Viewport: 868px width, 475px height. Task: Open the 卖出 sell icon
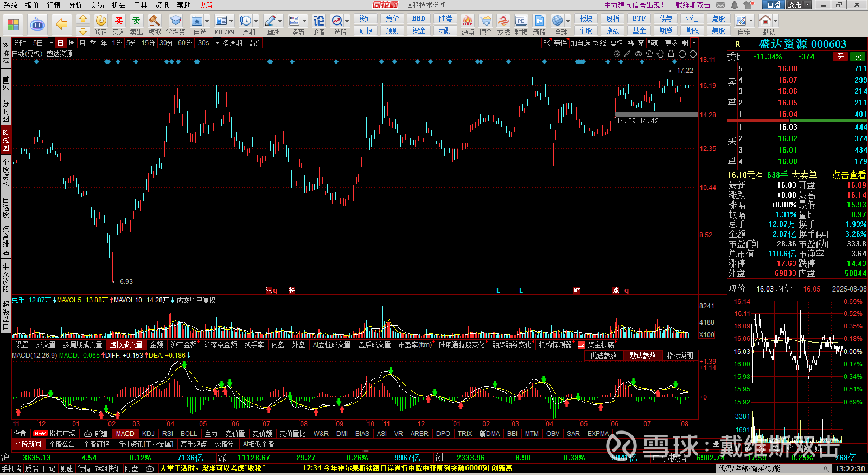[x=136, y=21]
